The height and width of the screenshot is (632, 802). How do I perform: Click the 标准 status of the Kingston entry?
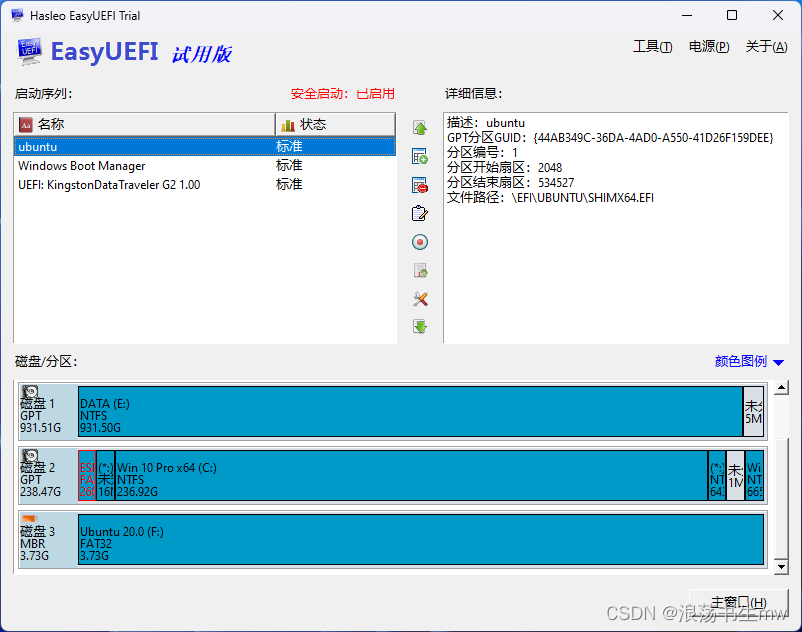click(x=289, y=185)
